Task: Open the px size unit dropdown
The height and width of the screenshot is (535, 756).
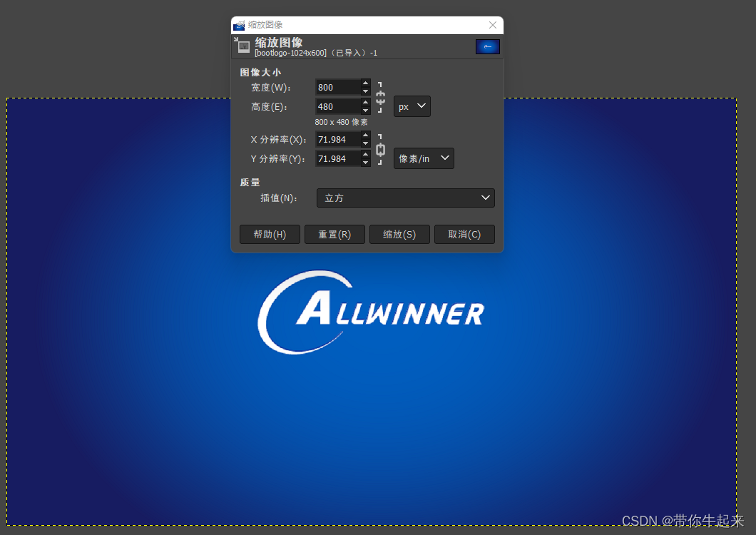Action: click(x=412, y=106)
